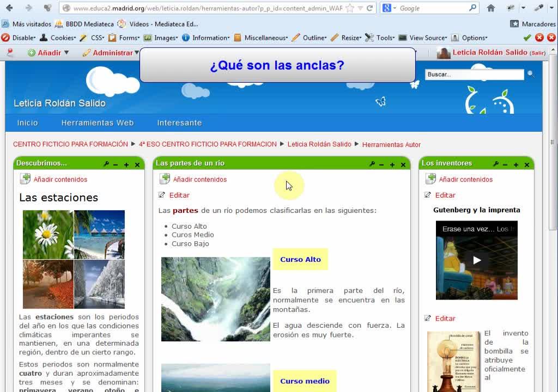558x392 pixels.
Task: Open the Marcadores bookmarks button
Action: 533,24
